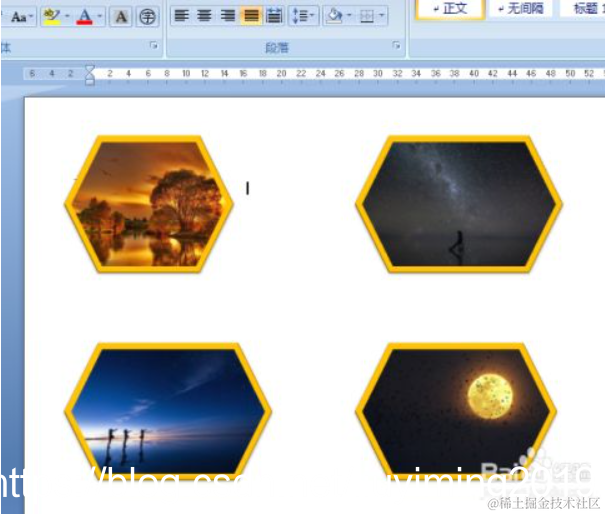Open the borders dropdown arrow

[x=382, y=15]
